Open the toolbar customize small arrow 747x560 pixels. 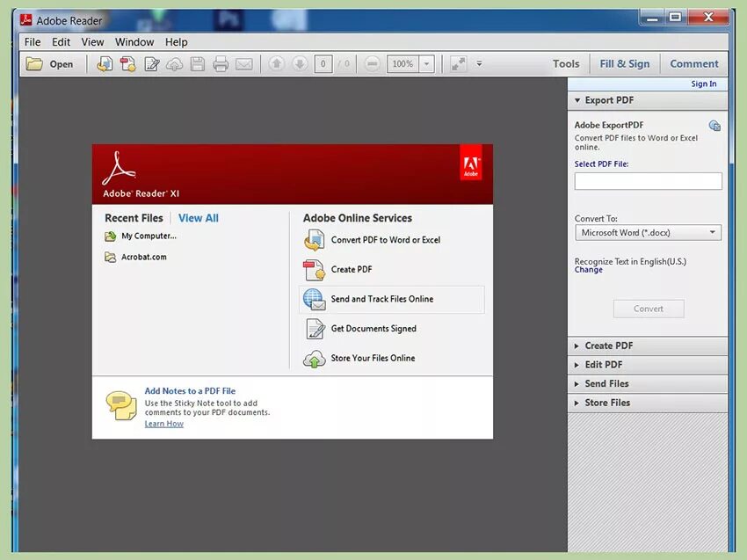coord(479,63)
